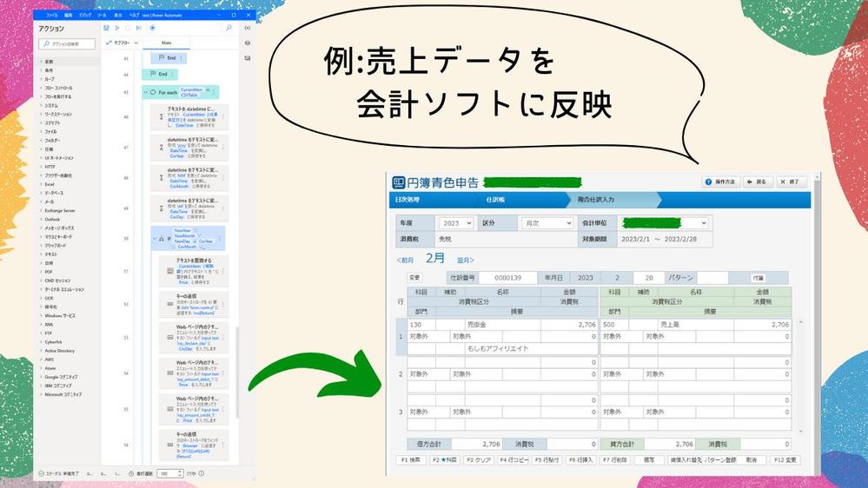Screen dimensions: 868x488
Task: Click the <前月 previous month link
Action: [x=405, y=260]
